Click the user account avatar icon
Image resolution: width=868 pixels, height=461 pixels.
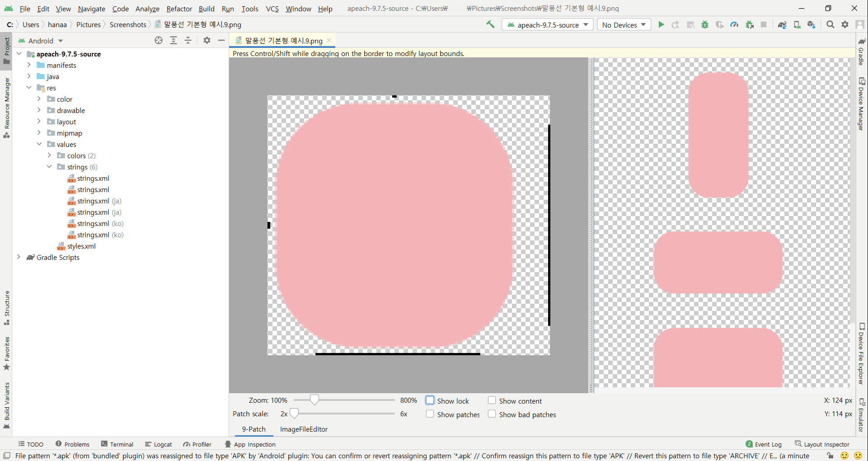click(860, 24)
